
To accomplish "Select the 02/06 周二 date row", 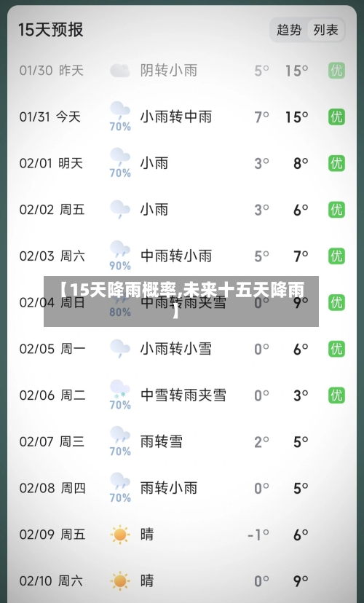I will click(x=182, y=395).
